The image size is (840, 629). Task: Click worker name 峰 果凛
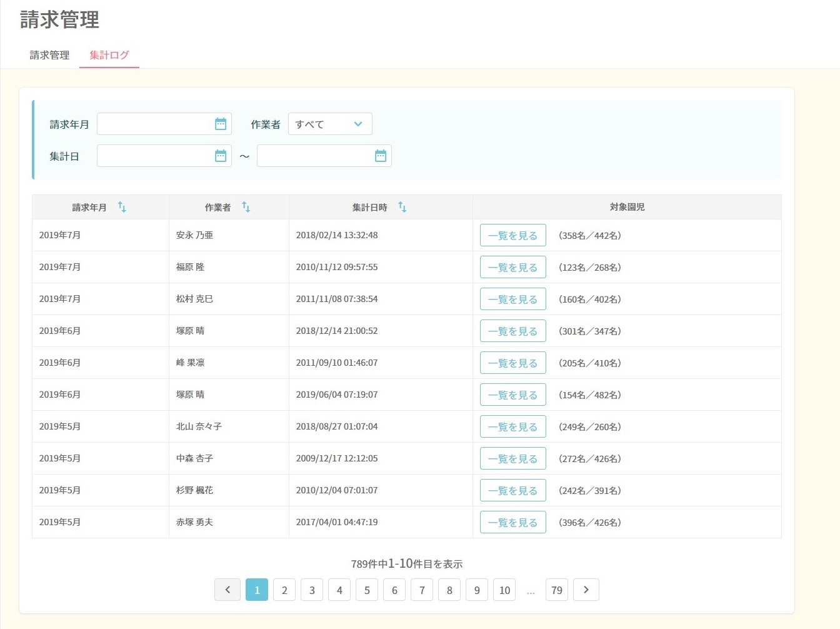click(x=190, y=363)
